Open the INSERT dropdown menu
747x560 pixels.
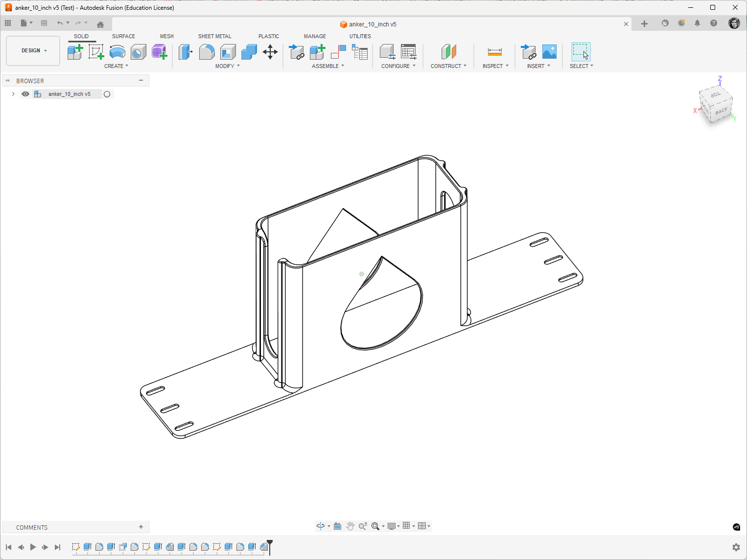pos(538,66)
